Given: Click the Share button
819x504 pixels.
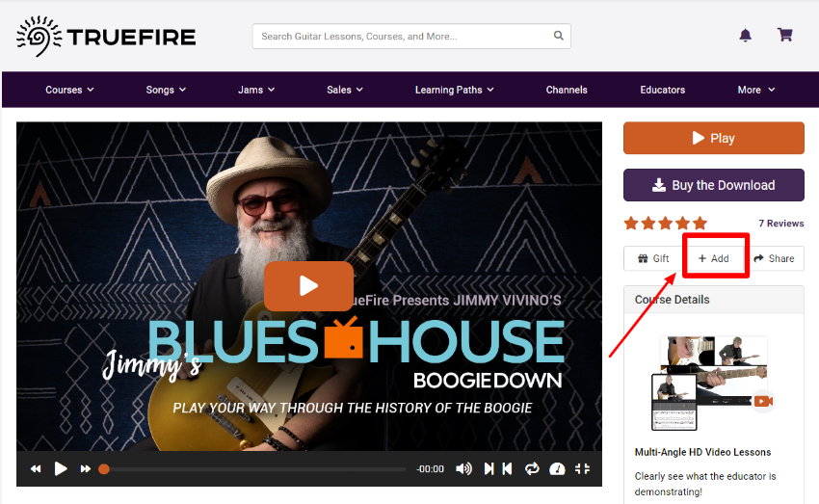Looking at the screenshot, I should pos(774,258).
